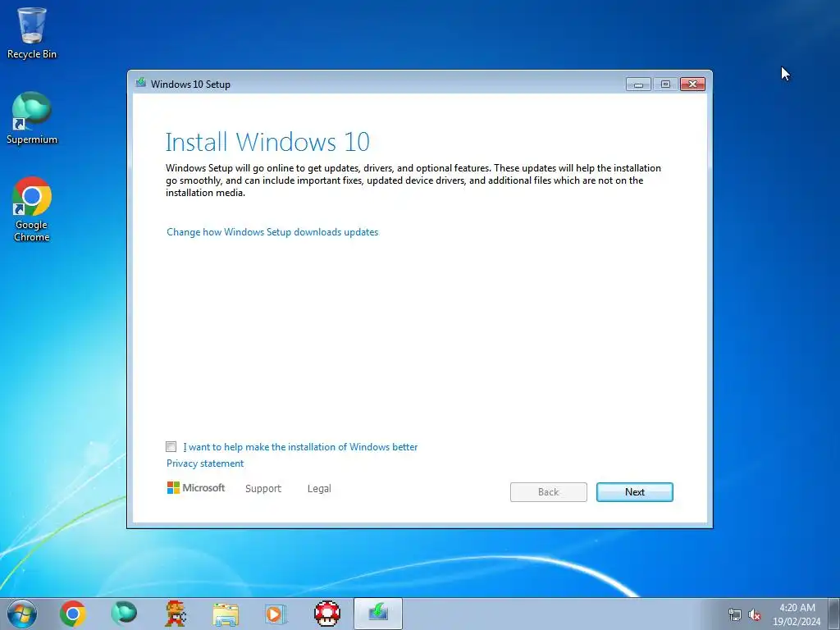Click the Show desktop strip

(x=834, y=614)
